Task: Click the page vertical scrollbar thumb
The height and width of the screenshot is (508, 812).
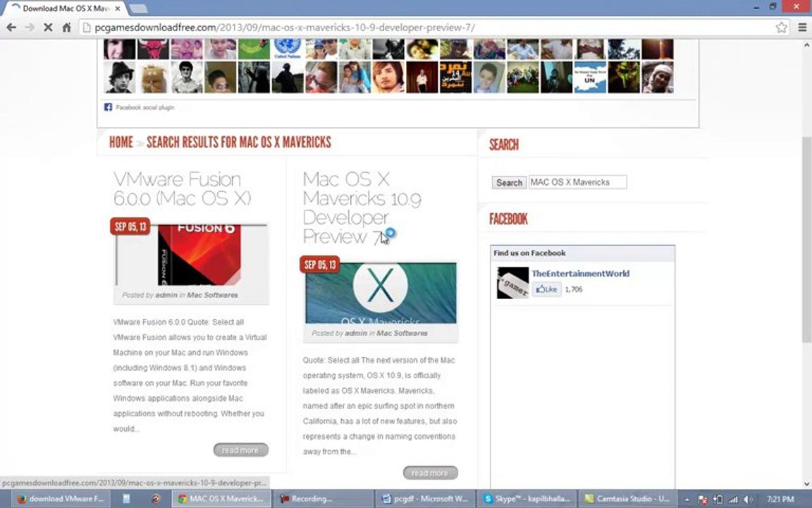Action: pyautogui.click(x=806, y=239)
